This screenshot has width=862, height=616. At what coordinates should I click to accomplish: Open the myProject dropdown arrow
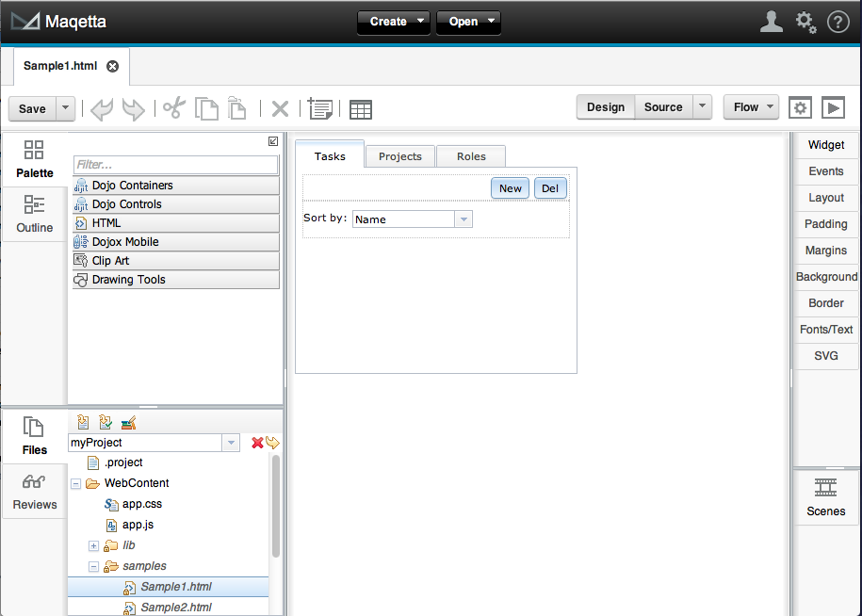(231, 443)
